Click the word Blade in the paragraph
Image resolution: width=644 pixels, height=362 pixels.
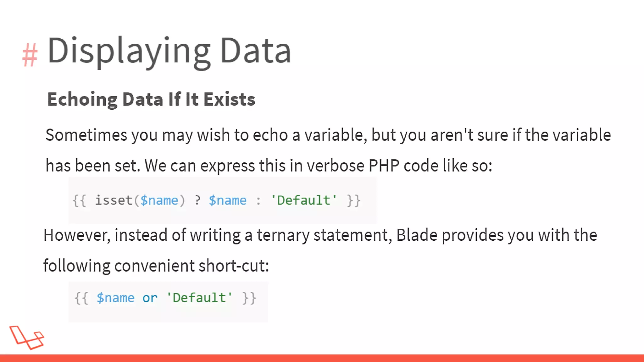tap(417, 235)
